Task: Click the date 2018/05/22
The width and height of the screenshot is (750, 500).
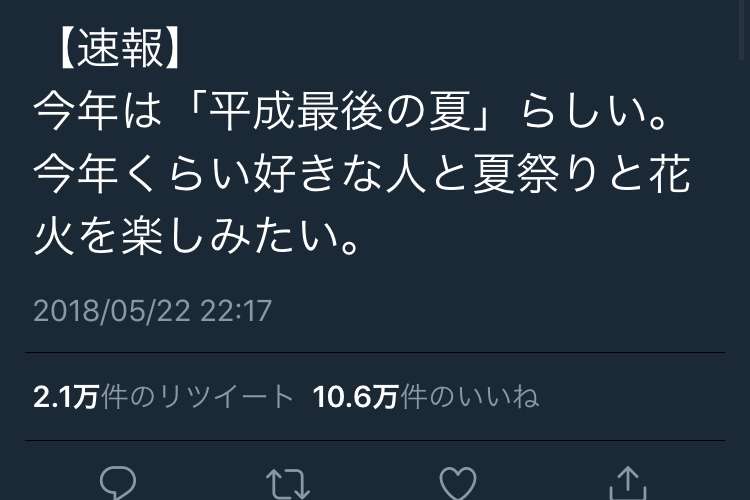Action: coord(112,311)
